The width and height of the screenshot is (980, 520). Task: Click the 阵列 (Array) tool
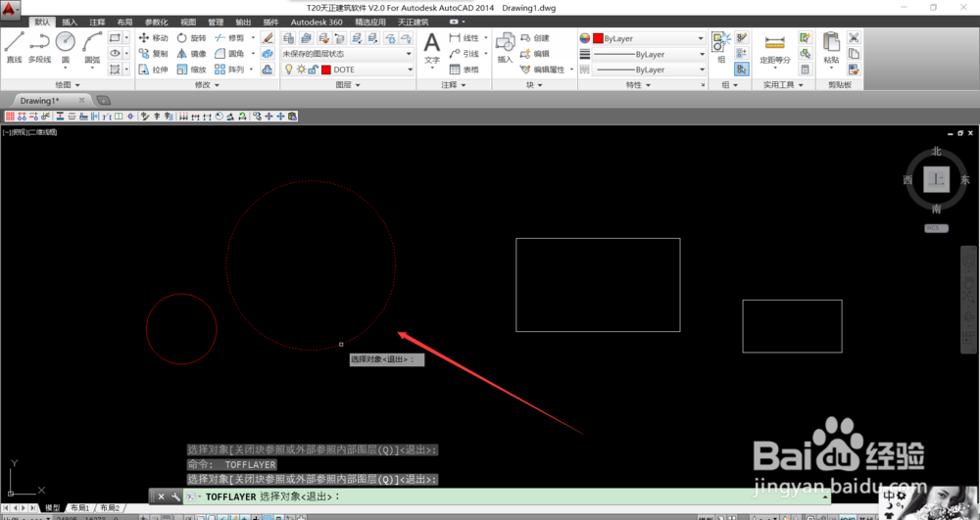229,70
